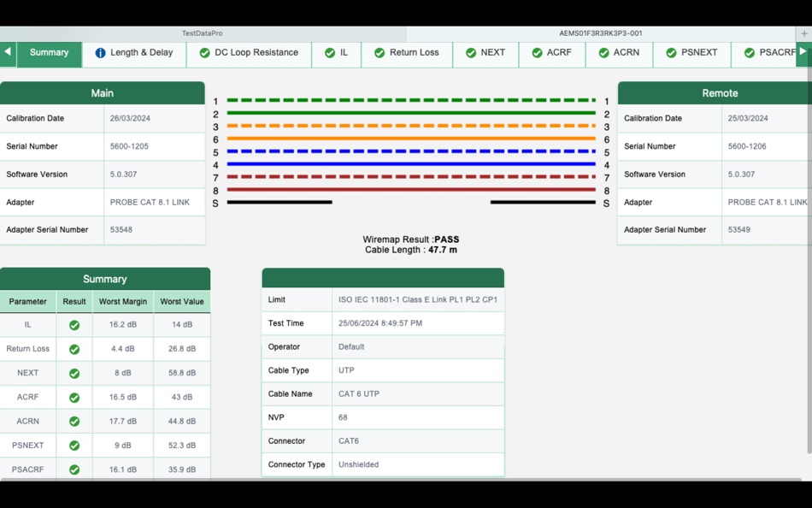Click Return Loss worst margin 4.4 dB
This screenshot has height=508, width=812.
(x=123, y=350)
